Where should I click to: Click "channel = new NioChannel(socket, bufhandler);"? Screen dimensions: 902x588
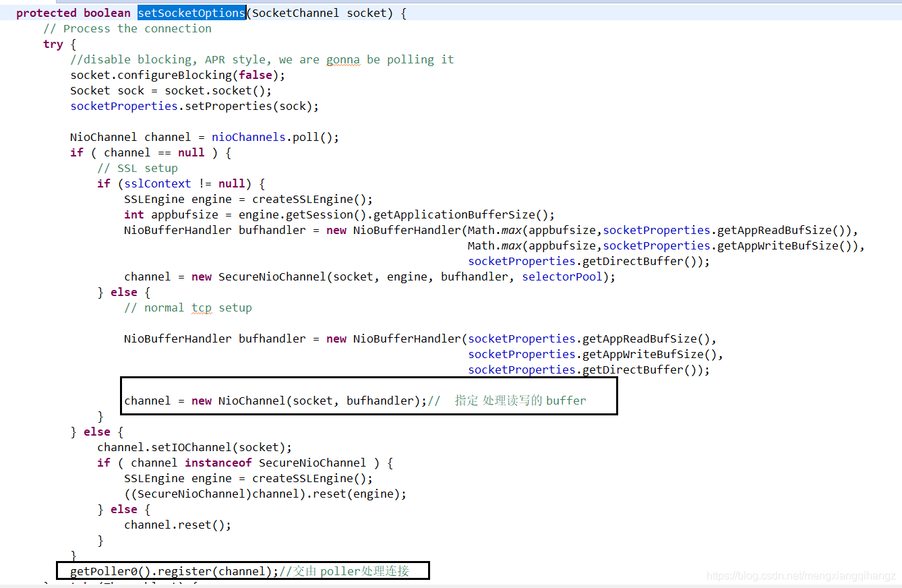click(x=276, y=401)
